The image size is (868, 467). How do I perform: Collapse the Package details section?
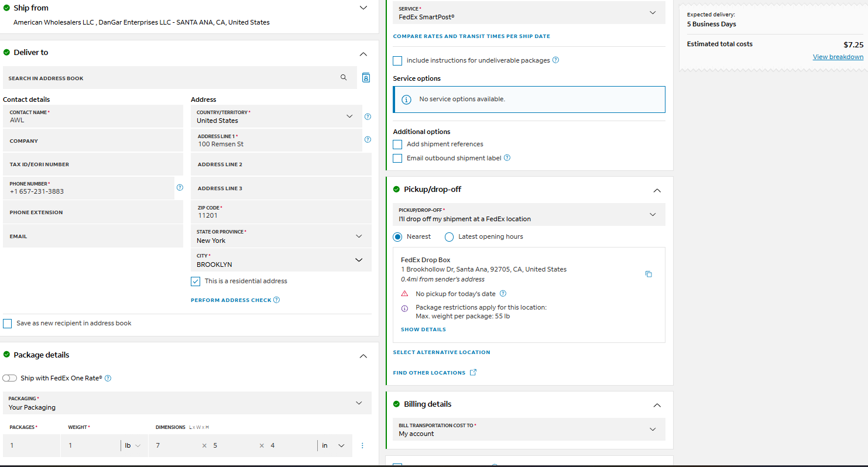click(x=363, y=356)
